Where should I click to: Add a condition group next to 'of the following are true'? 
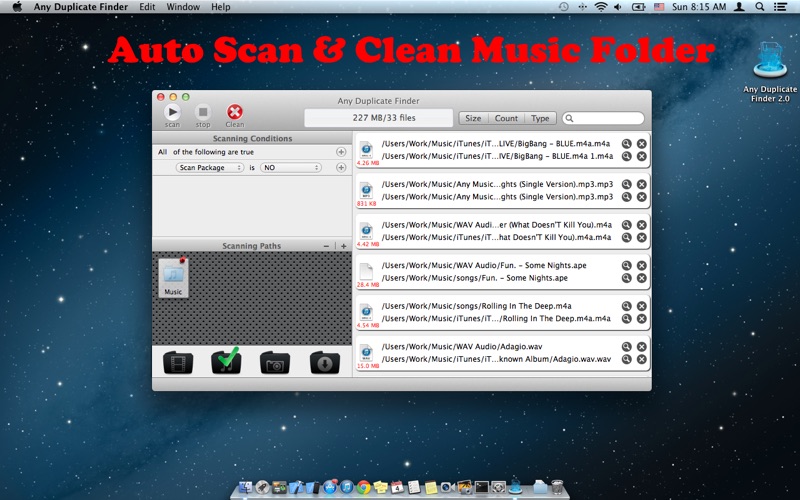pyautogui.click(x=341, y=152)
